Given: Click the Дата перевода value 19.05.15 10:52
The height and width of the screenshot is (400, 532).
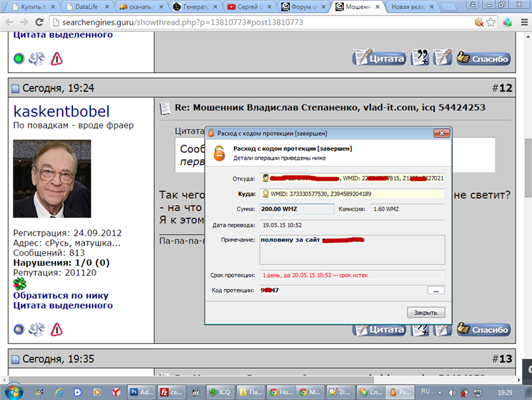Looking at the screenshot, I should 352,225.
